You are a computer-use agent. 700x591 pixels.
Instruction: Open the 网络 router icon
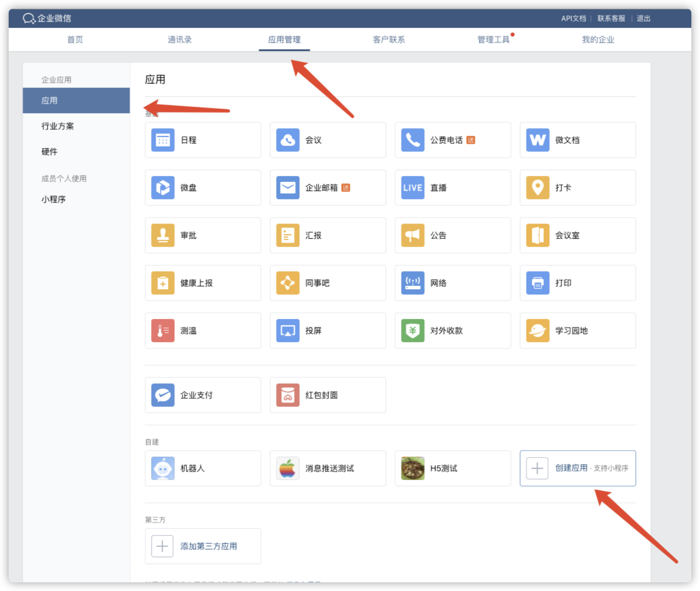point(412,283)
